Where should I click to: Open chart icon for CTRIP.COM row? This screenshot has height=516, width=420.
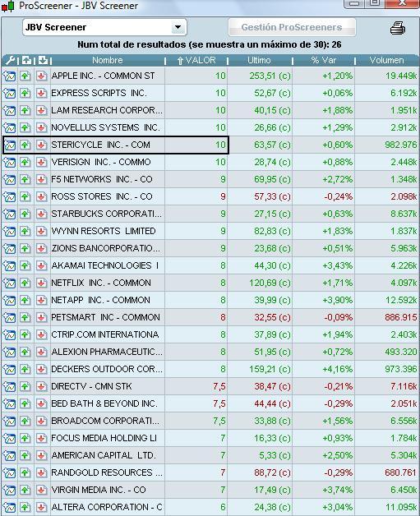pos(10,334)
